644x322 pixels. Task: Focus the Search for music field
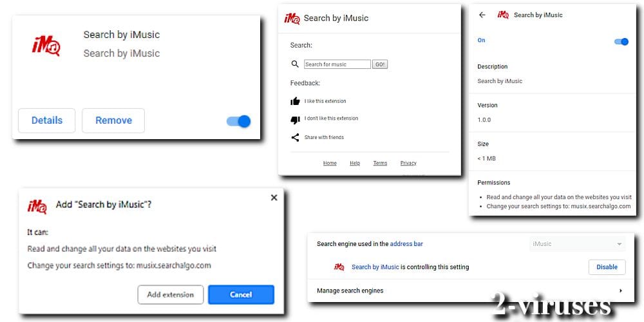(337, 64)
